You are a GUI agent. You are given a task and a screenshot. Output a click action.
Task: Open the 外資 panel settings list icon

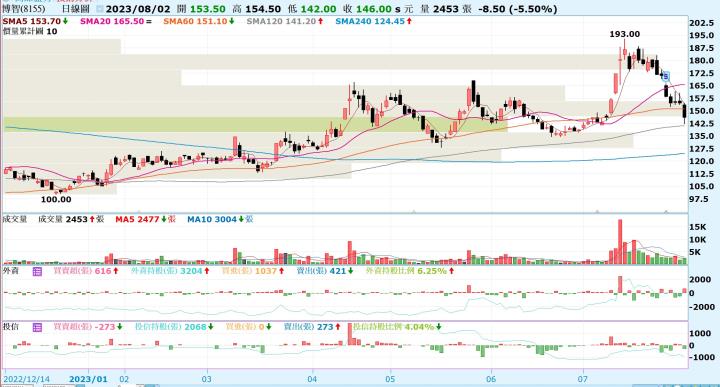coord(37,271)
